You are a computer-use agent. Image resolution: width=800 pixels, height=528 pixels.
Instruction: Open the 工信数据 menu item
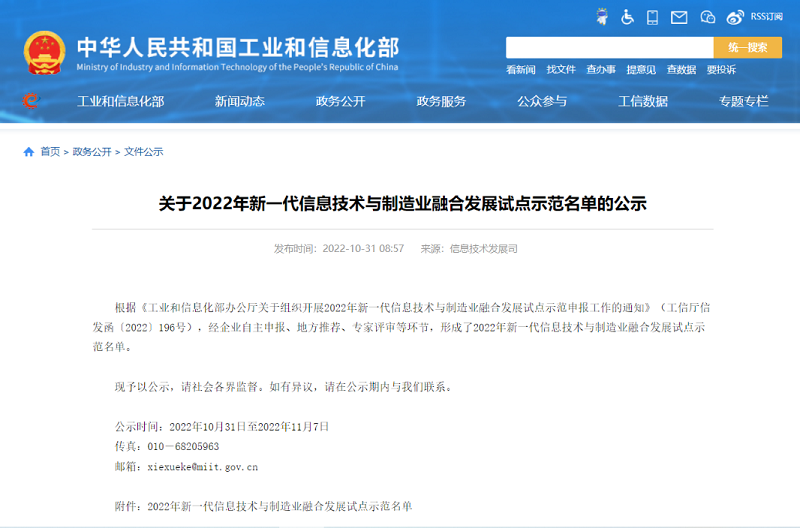click(643, 101)
